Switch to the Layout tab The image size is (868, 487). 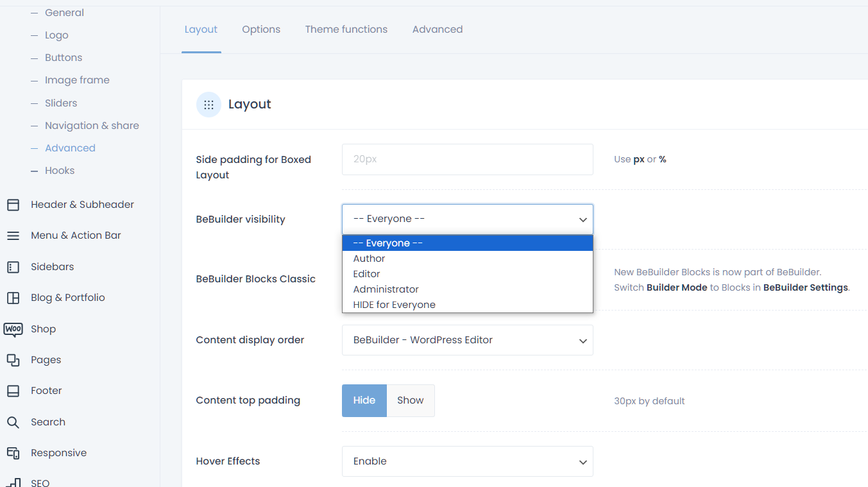click(x=201, y=30)
